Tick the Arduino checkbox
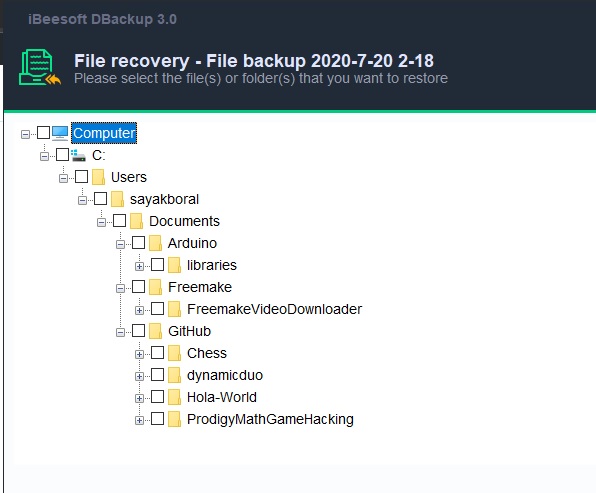The image size is (596, 493). [138, 243]
